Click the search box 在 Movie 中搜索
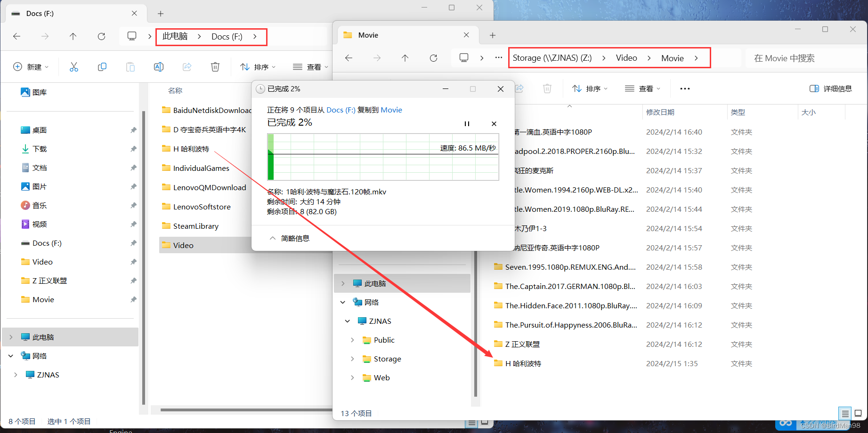The image size is (868, 433). coord(805,58)
